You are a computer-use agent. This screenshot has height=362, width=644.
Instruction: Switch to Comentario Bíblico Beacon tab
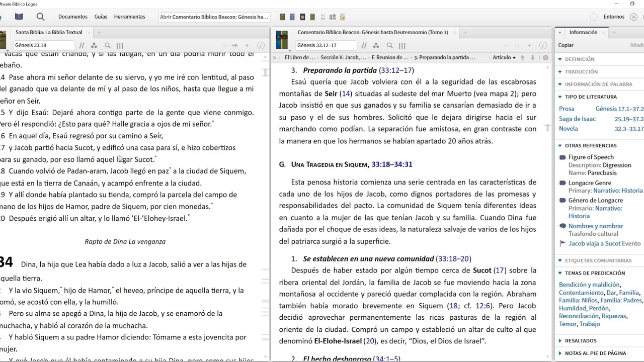(372, 32)
